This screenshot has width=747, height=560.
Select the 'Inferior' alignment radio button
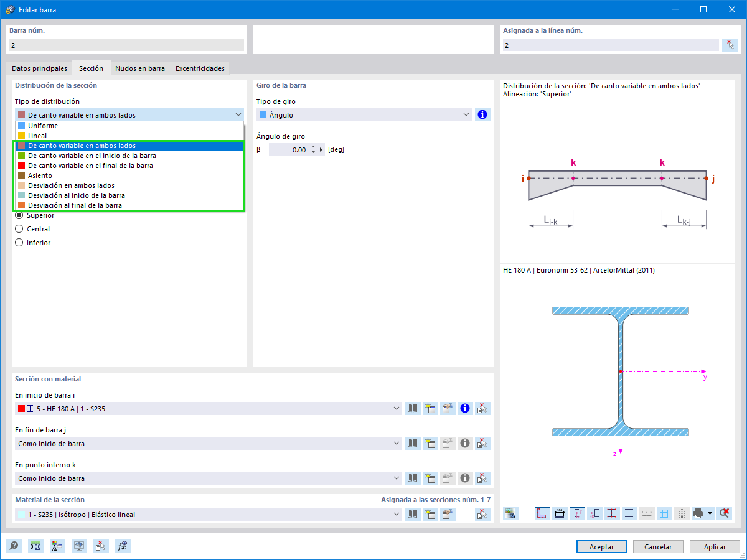coord(19,243)
